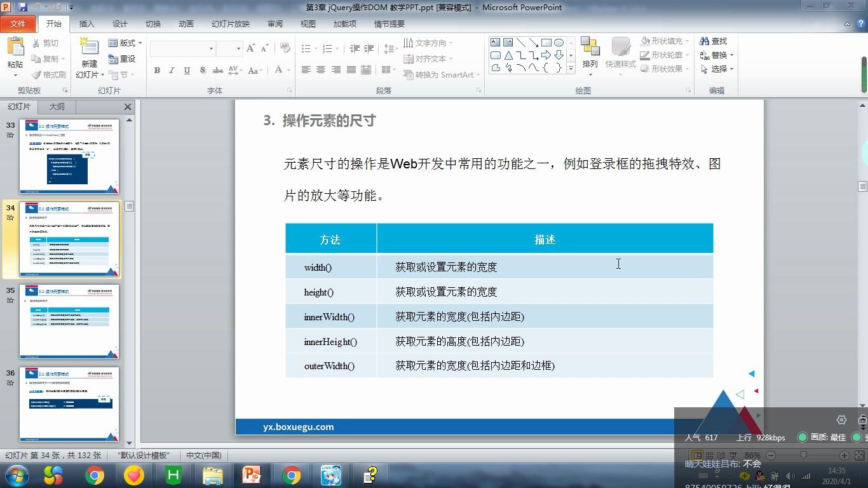Screen dimensions: 868x488
Task: Open the Bullets list dropdown arrow
Action: pos(316,48)
